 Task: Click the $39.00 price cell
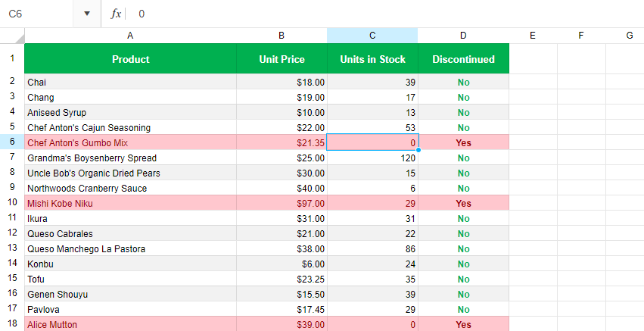coord(282,324)
